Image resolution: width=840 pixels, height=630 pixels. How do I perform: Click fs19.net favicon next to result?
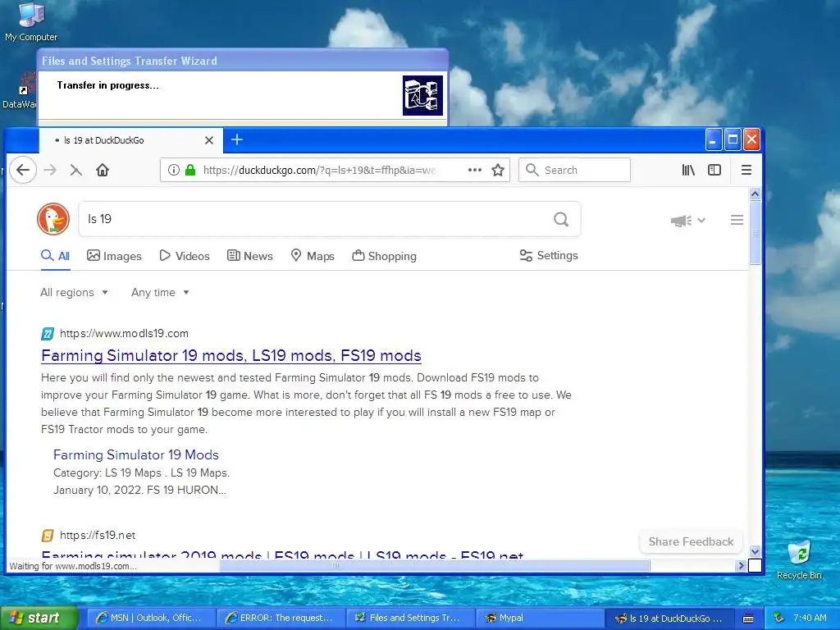(x=48, y=535)
